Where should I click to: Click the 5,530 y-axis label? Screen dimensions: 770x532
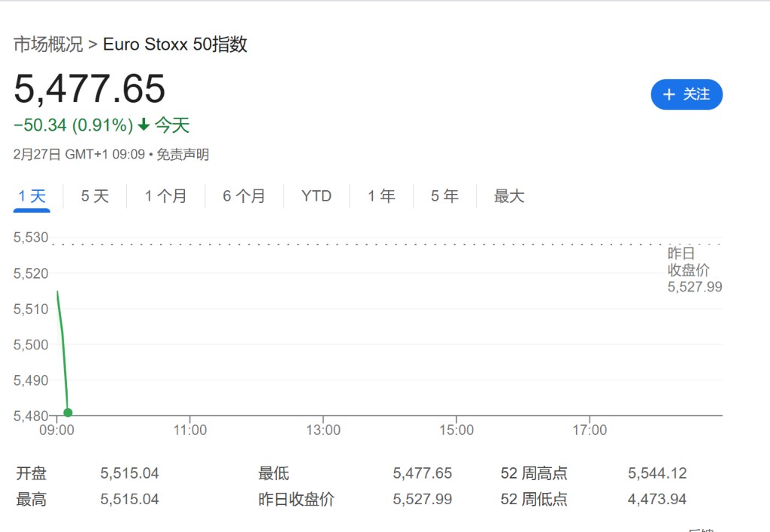[x=31, y=237]
